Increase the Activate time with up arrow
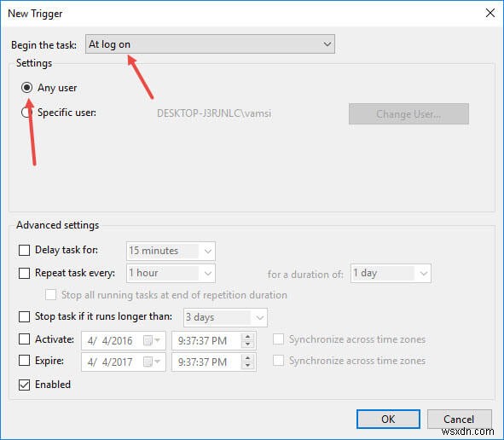Viewport: 504px width, 440px height. pyautogui.click(x=247, y=337)
